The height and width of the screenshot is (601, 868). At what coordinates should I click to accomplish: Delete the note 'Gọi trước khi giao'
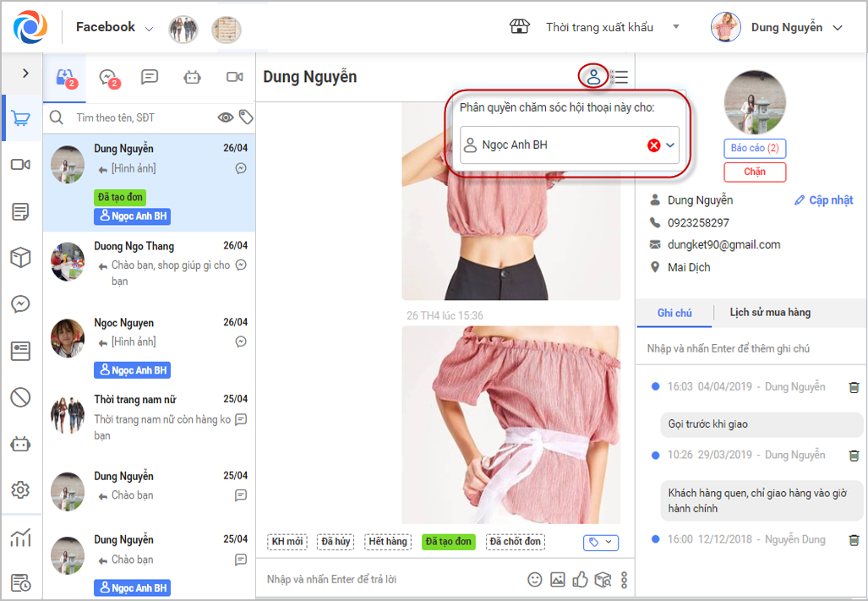(x=854, y=387)
